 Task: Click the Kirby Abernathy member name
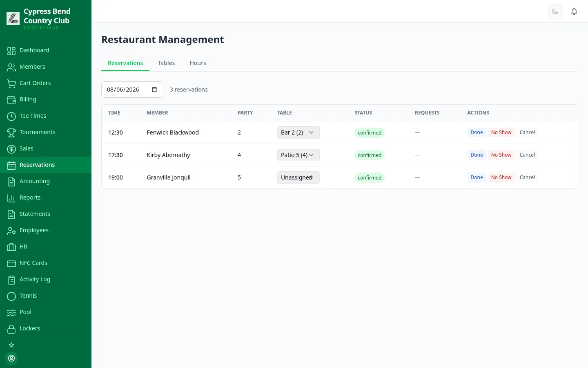click(x=168, y=155)
